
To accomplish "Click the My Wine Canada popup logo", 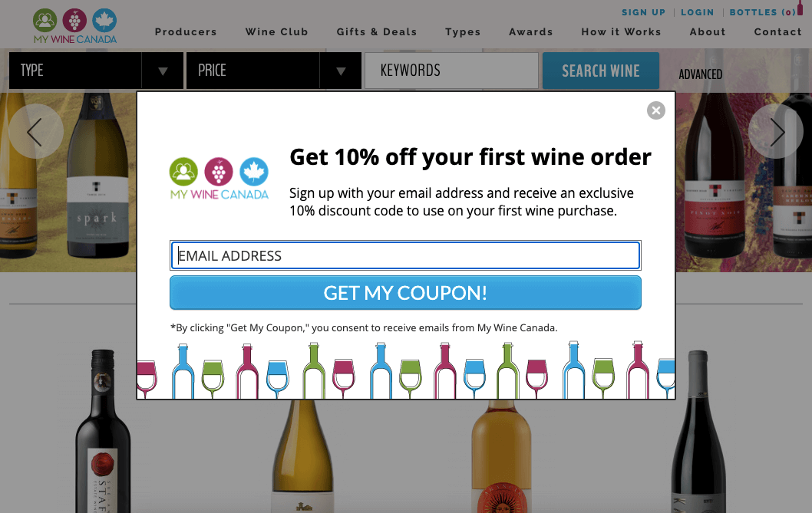I will coord(220,179).
